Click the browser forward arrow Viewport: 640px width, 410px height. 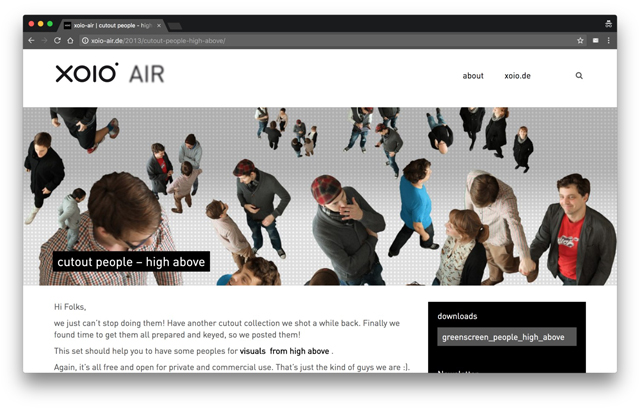[x=44, y=41]
